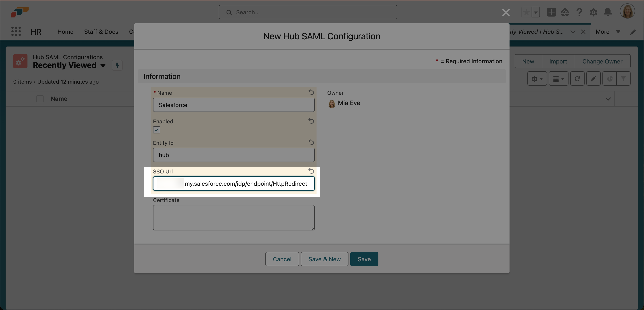Image resolution: width=644 pixels, height=310 pixels.
Task: Click the Entity Id input field
Action: pos(233,155)
